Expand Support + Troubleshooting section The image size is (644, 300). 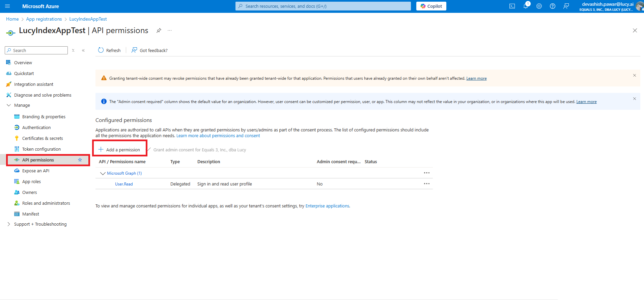click(9, 224)
